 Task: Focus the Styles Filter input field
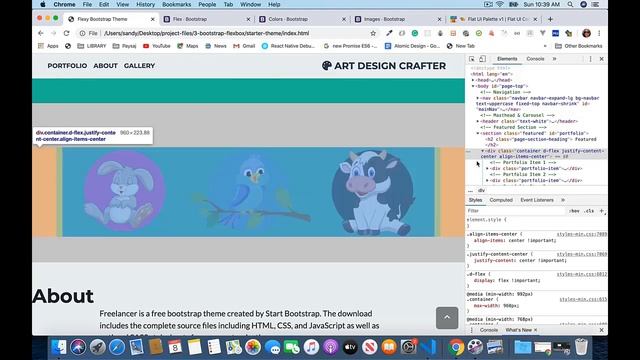pyautogui.click(x=516, y=211)
